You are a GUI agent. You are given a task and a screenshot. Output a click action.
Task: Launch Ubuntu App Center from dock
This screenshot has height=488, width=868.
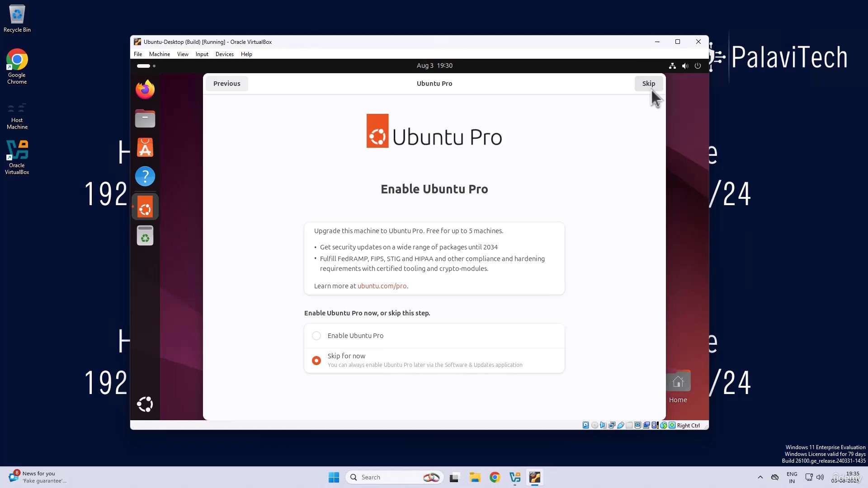coord(145,147)
